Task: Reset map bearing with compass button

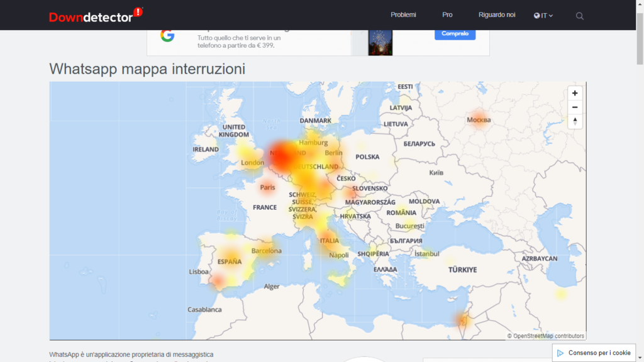Action: (575, 121)
